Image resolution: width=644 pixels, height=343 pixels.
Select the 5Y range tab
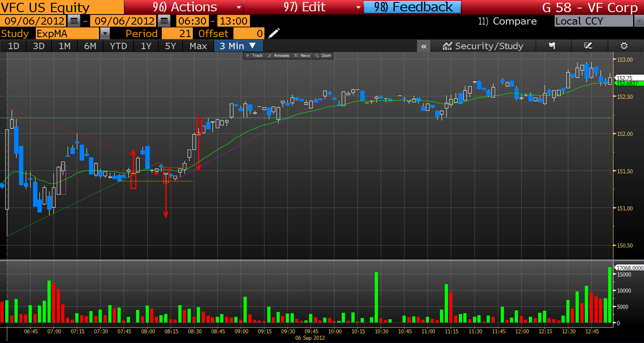click(171, 46)
